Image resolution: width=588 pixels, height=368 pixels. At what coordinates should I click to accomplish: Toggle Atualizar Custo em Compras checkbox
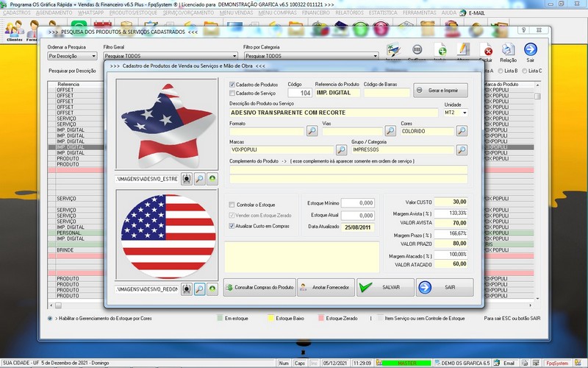(232, 226)
